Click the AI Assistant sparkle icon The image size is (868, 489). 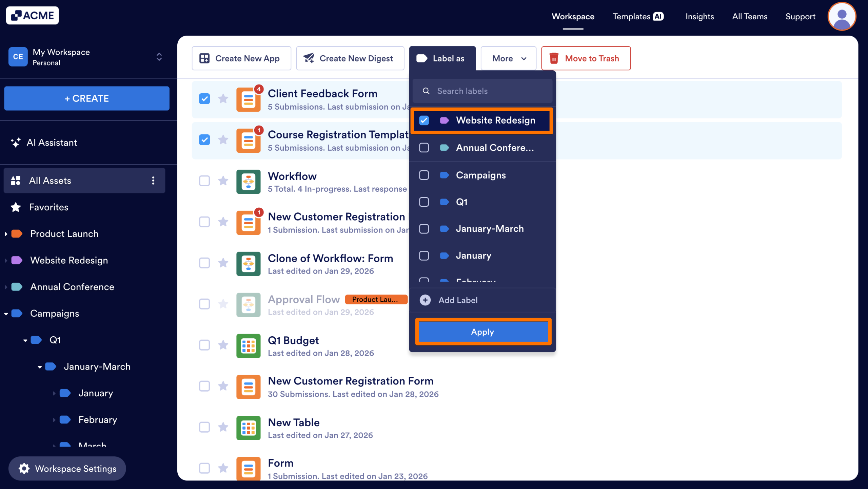coord(16,143)
